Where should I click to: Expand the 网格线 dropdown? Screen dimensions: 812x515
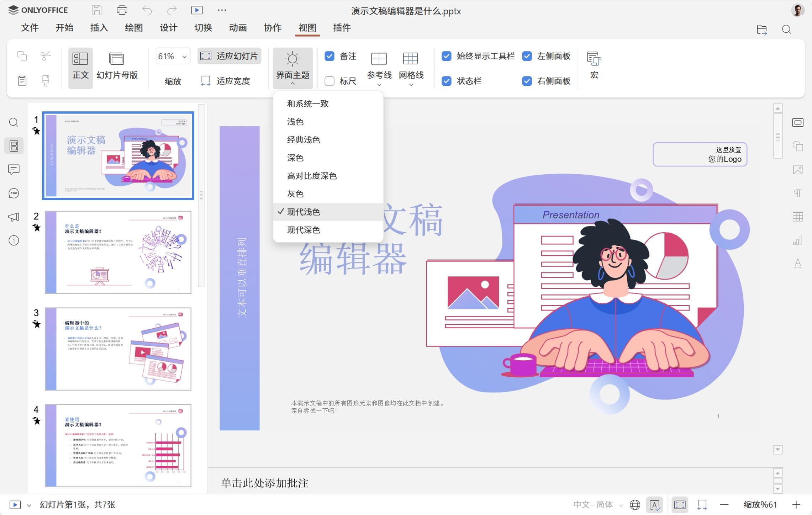coord(411,85)
